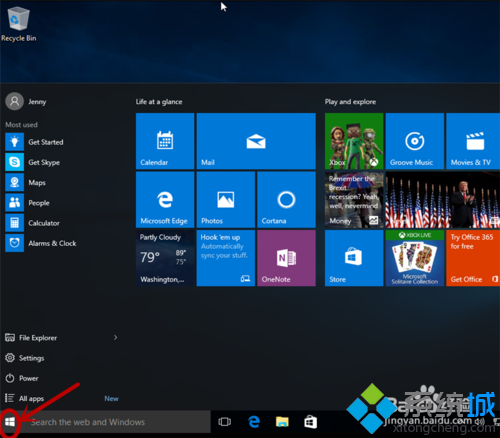This screenshot has height=438, width=500.
Task: Open Task View from the taskbar
Action: coord(224,422)
